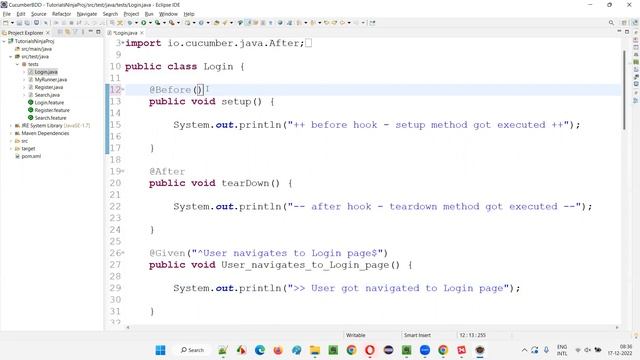Expand JRE System Library node

pos(11,126)
